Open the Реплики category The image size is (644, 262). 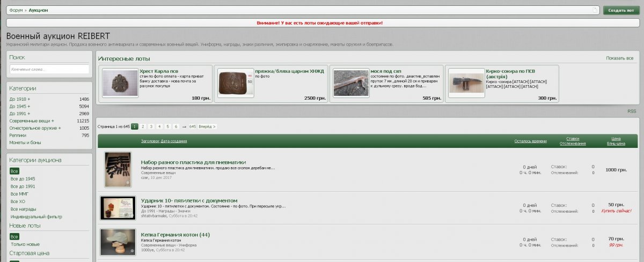click(x=18, y=136)
